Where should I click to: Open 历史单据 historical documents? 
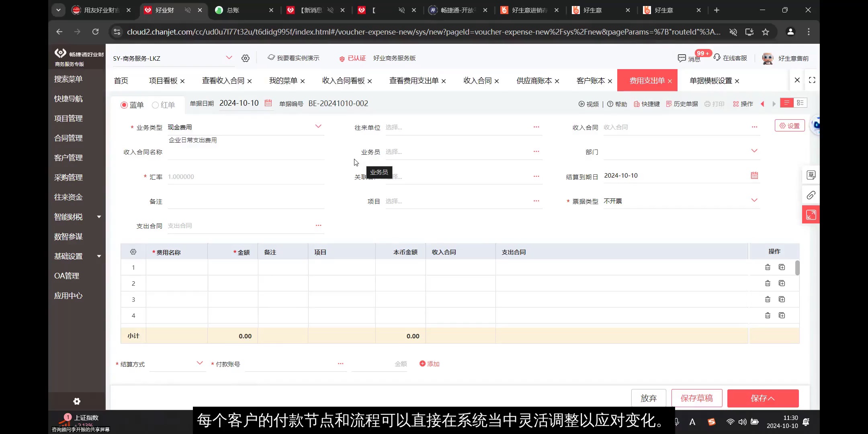[x=682, y=104]
